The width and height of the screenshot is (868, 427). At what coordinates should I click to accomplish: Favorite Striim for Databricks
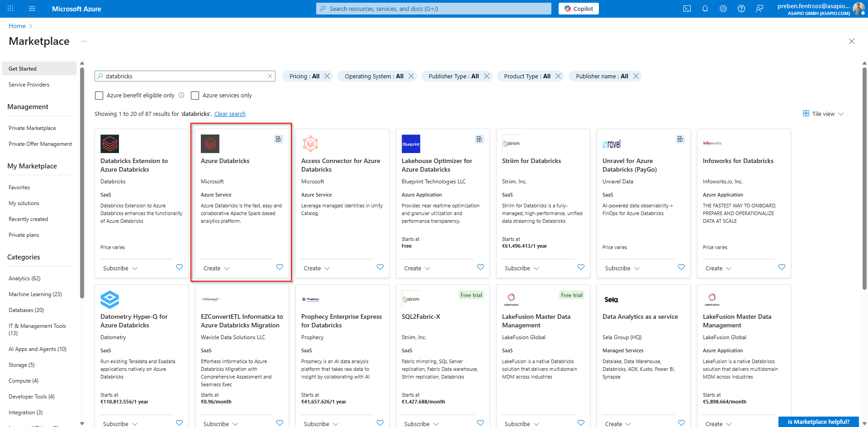[x=581, y=267]
